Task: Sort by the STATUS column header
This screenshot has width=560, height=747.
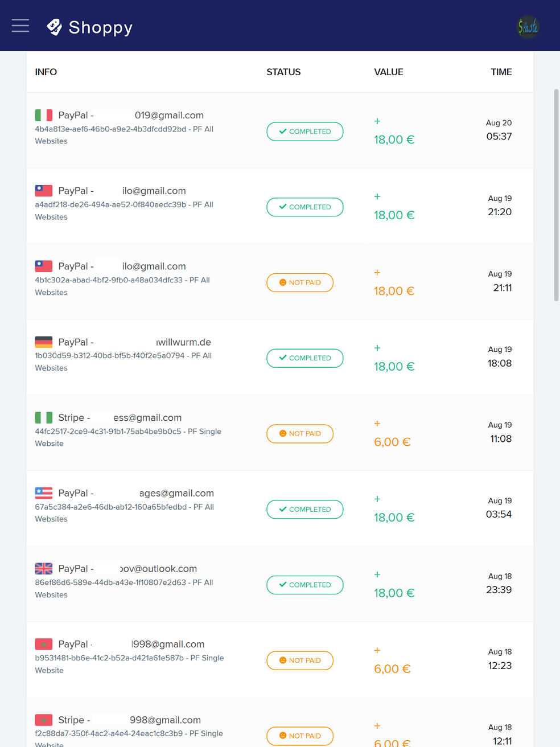Action: pyautogui.click(x=283, y=72)
